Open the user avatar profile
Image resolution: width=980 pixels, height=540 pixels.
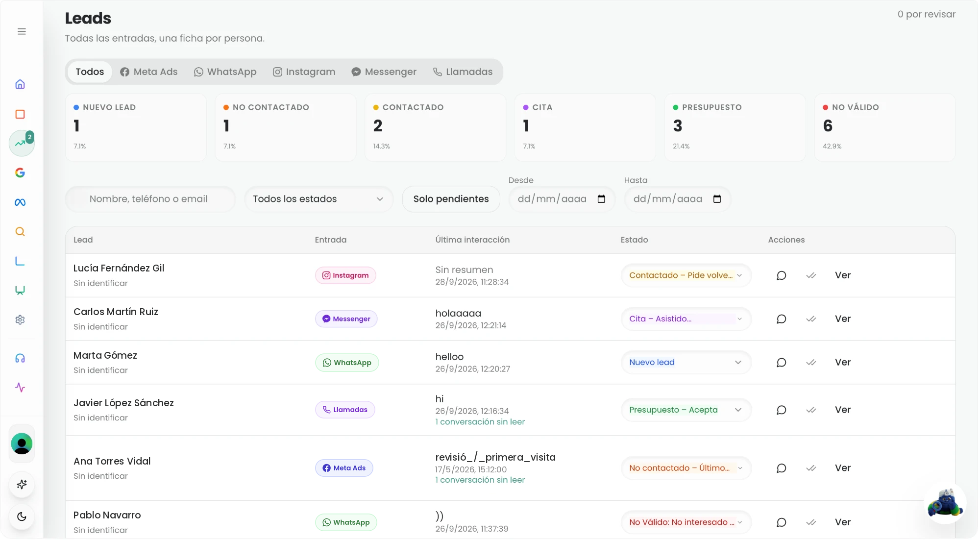tap(22, 444)
